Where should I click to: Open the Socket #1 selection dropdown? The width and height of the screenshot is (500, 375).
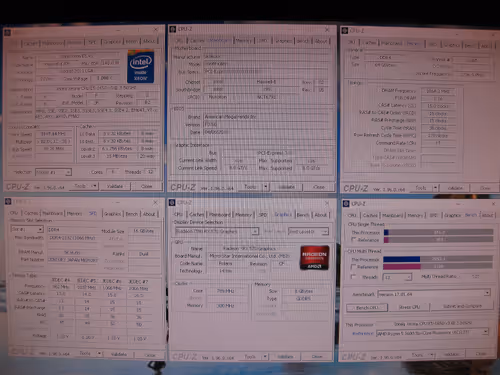53,172
